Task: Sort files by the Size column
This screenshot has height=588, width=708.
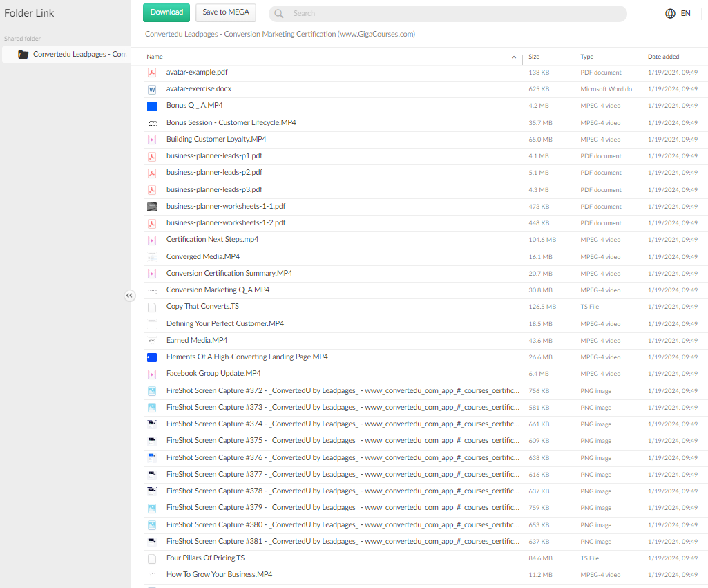Action: point(534,57)
